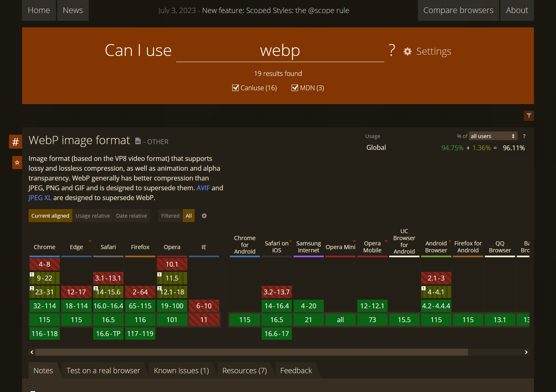Click Chrome 116-118 future versions cell

(45, 334)
